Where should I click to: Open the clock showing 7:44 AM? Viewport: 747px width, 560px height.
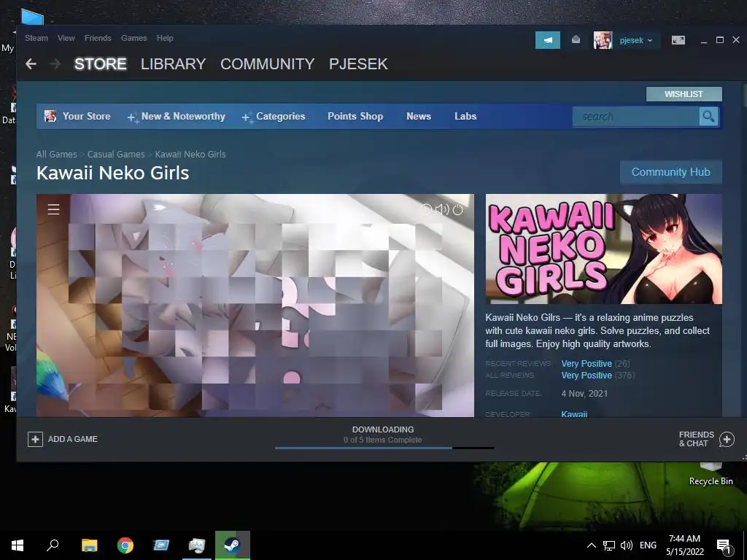[x=684, y=545]
